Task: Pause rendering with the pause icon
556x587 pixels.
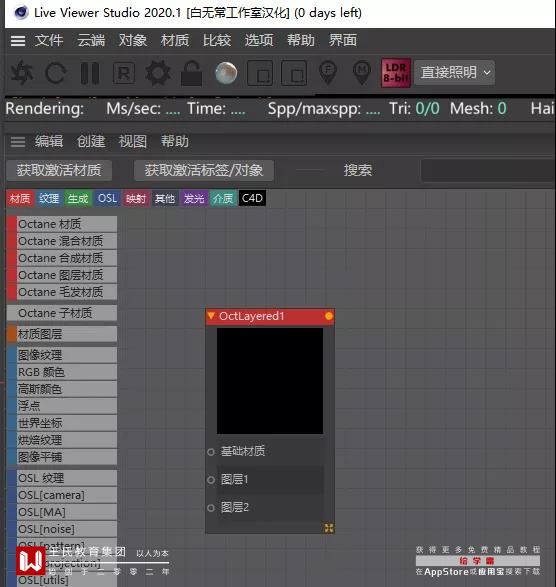Action: click(90, 73)
